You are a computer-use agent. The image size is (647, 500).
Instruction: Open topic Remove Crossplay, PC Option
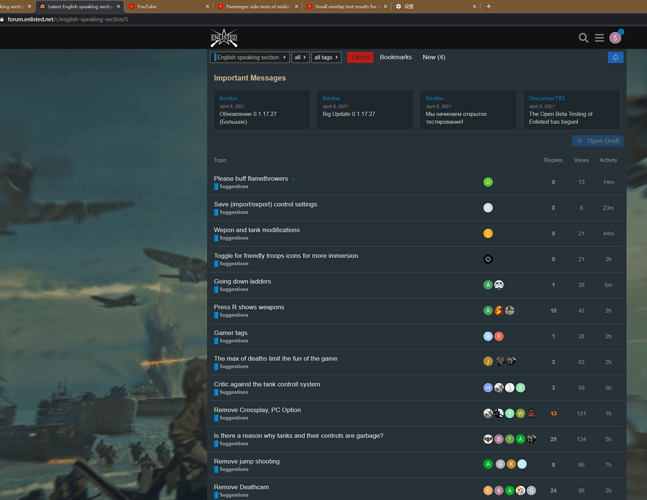[x=257, y=410]
